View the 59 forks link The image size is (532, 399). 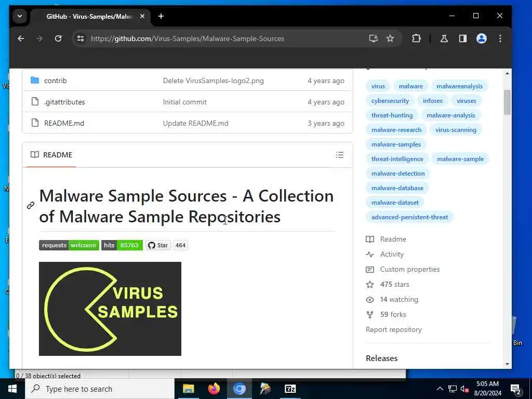386,314
